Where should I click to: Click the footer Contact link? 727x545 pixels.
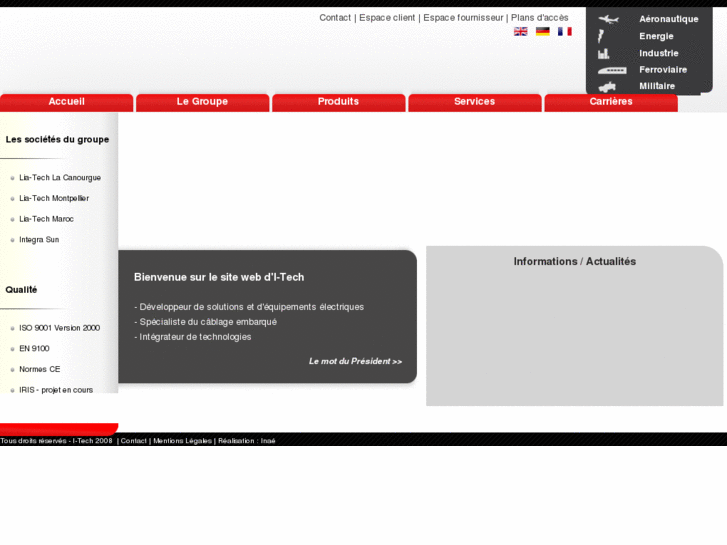click(x=134, y=441)
